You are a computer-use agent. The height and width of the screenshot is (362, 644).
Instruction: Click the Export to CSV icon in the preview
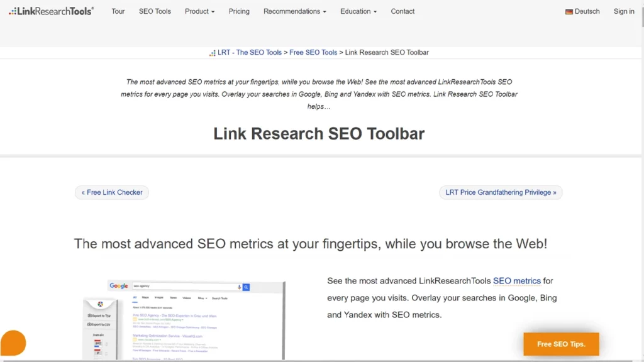91,324
